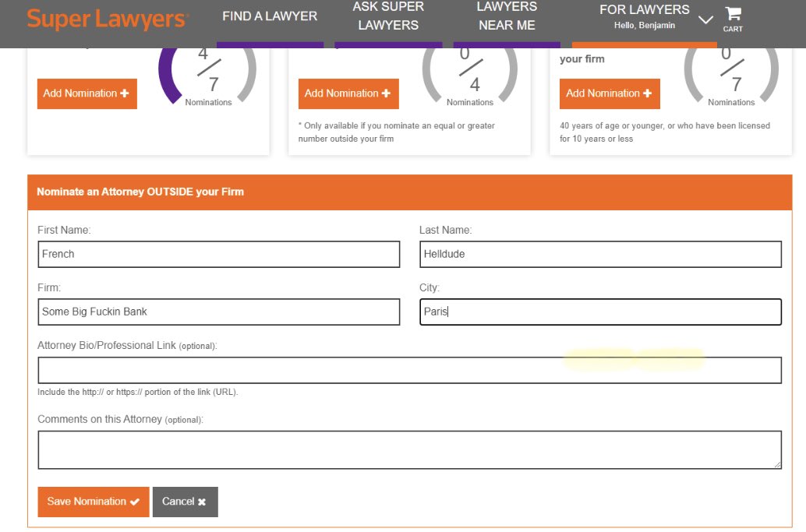
Task: Click the 'Hello, Benjamin' greeting text
Action: pyautogui.click(x=644, y=25)
